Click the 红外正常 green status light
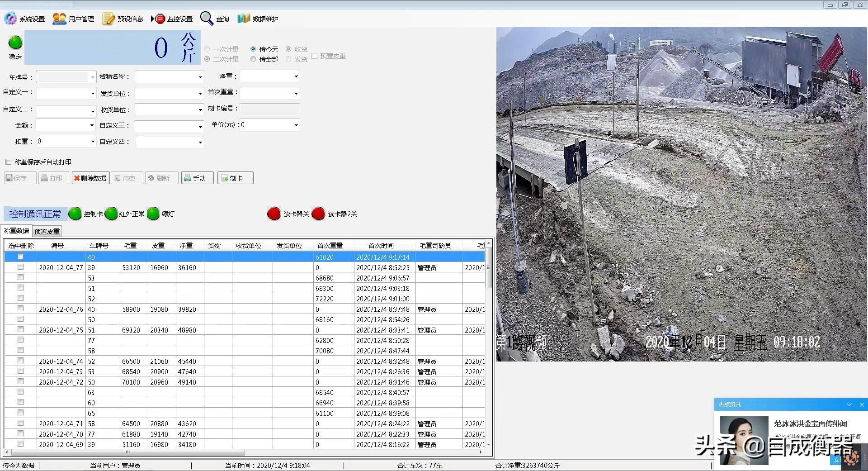Image resolution: width=868 pixels, height=471 pixels. click(111, 214)
